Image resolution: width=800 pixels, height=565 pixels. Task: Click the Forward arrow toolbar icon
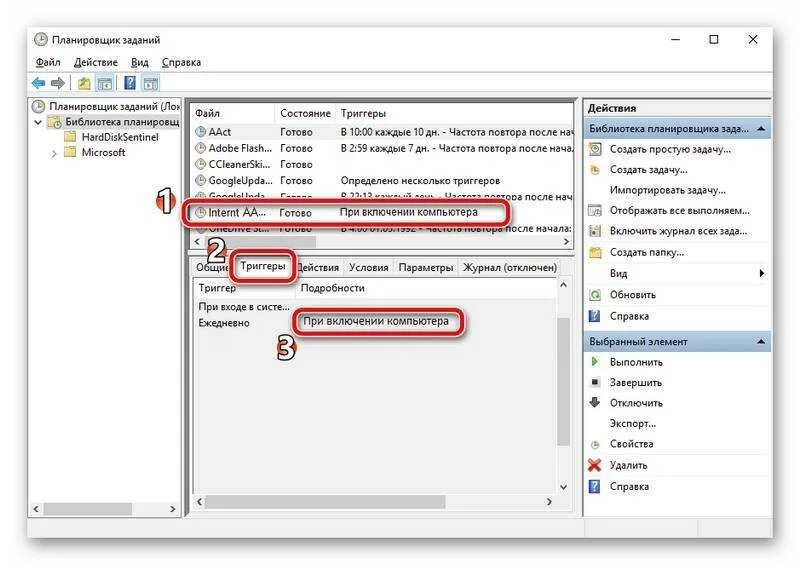click(x=58, y=83)
